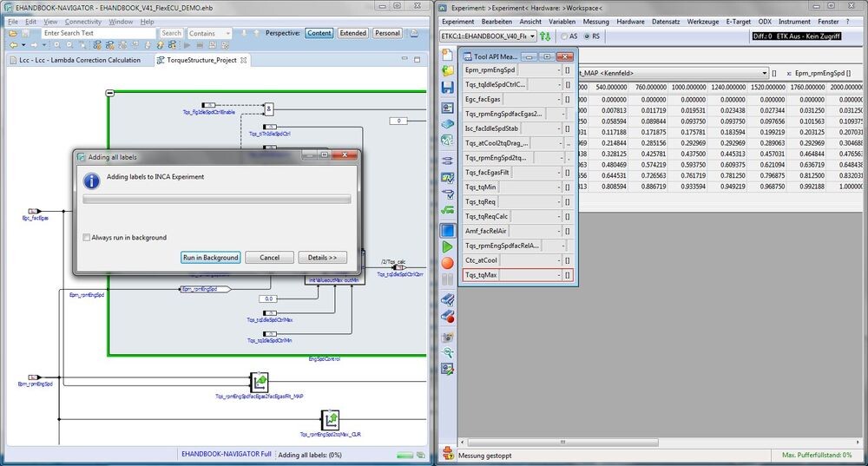Click the Search button in EHANDBOOK toolbar
Screen dimensions: 868x466
pyautogui.click(x=171, y=33)
